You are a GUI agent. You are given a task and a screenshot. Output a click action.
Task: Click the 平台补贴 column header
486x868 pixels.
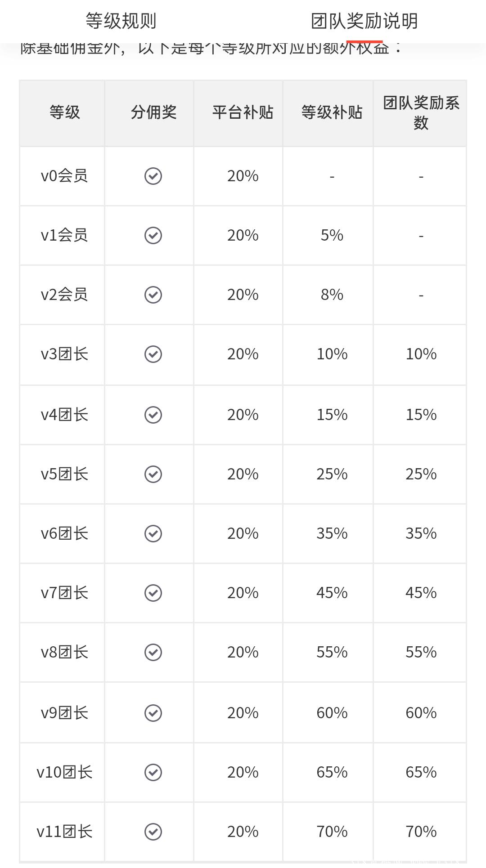click(x=243, y=112)
